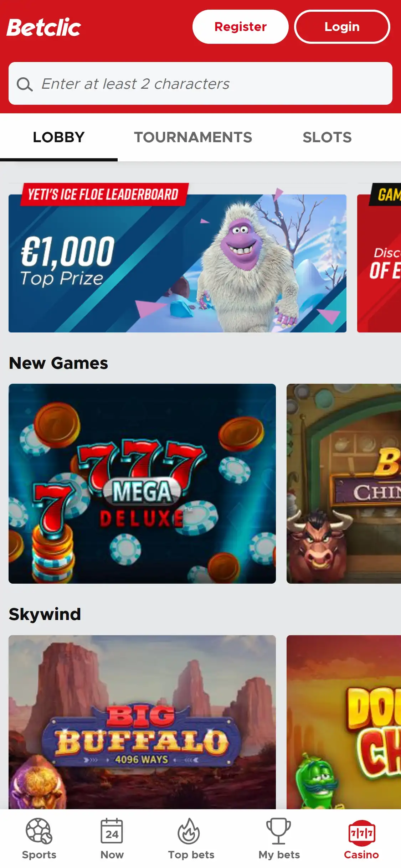Open the bull-themed game thumbnail
The image size is (401, 868).
[x=344, y=484]
